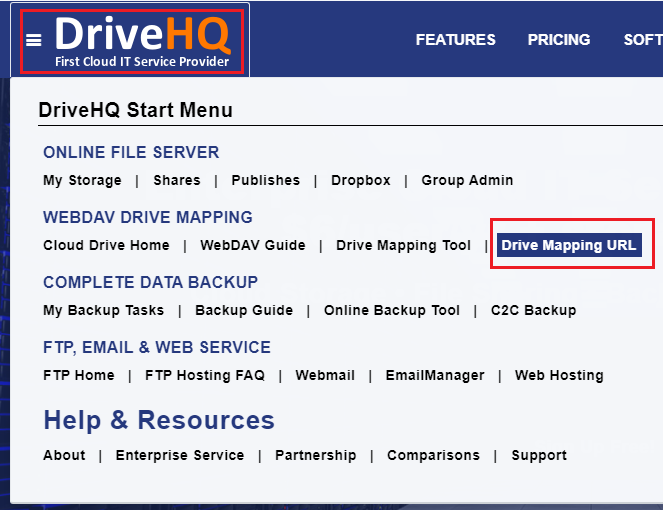Open Cloud Drive Home
The image size is (663, 510).
(x=106, y=245)
